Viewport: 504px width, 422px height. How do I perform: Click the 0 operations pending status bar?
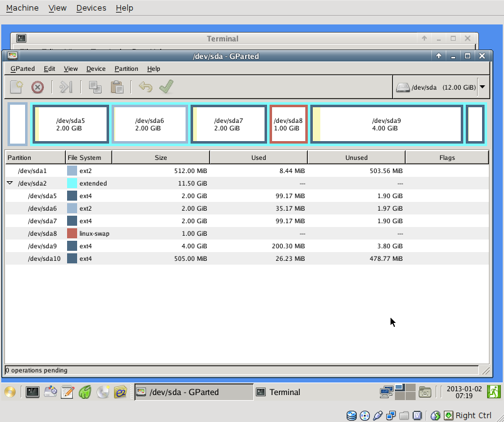click(x=242, y=370)
